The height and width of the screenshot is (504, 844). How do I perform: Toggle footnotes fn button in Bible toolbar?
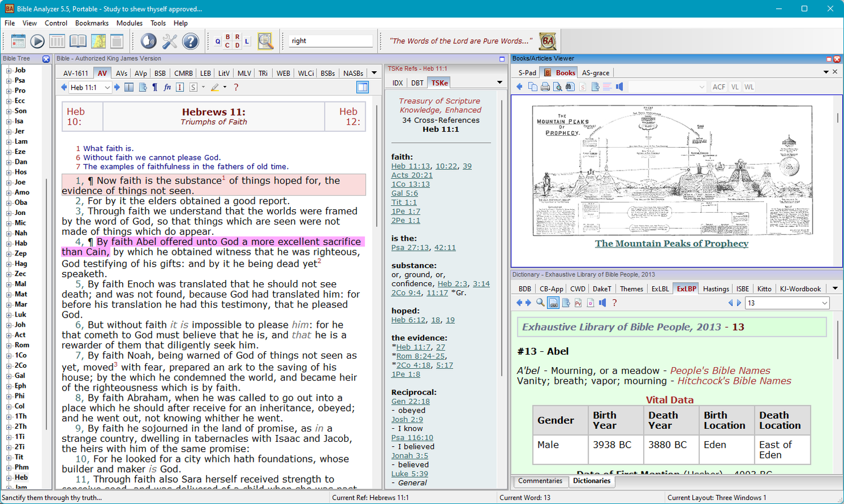(167, 87)
